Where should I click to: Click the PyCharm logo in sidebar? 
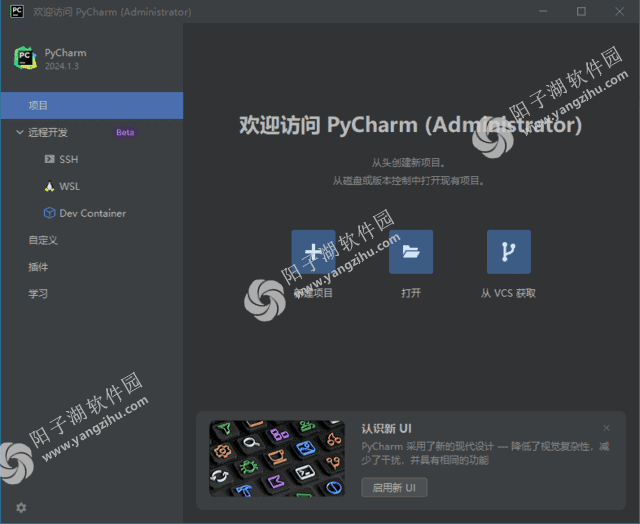pos(25,58)
